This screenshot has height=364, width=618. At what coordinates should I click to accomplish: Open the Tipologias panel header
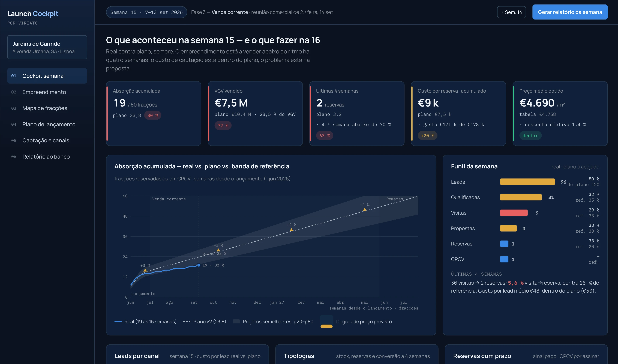pyautogui.click(x=357, y=356)
